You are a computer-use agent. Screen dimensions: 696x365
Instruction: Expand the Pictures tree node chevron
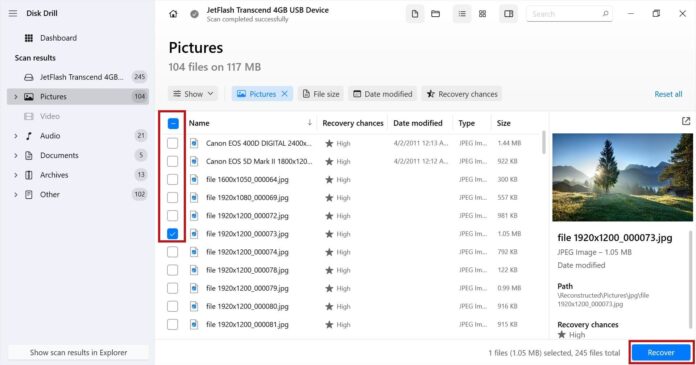[x=16, y=97]
